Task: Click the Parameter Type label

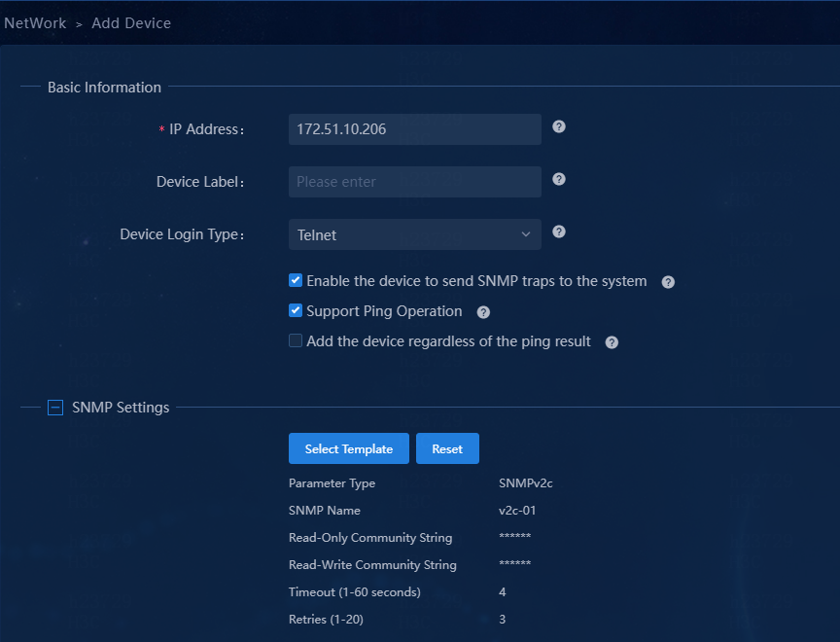Action: point(332,483)
